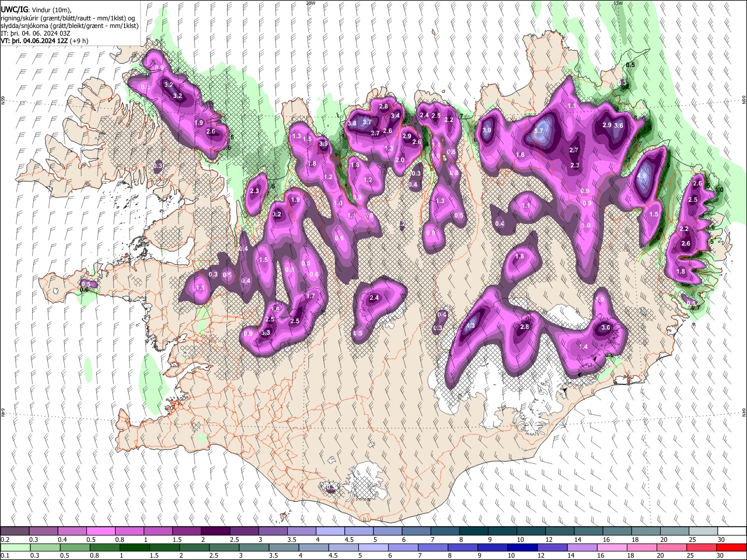747x560 pixels.
Task: Select the darkest green swatch labeled 1 in bottom legend row
Action: (x=134, y=547)
